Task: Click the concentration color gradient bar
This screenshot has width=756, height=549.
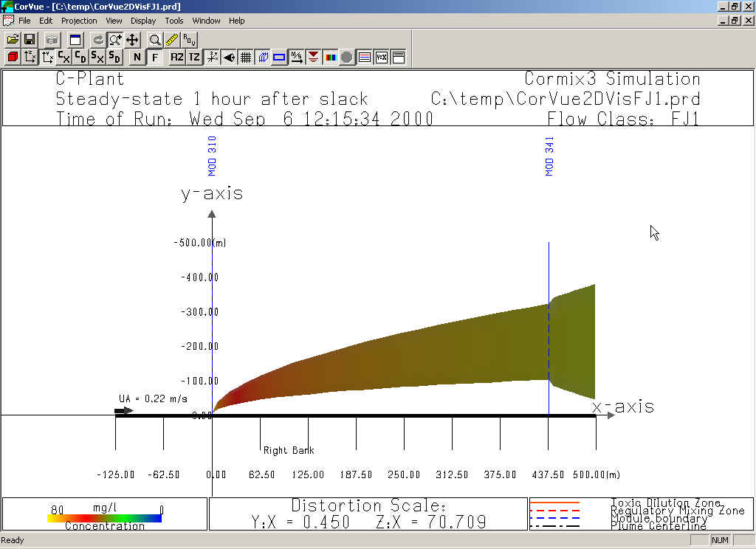Action: [104, 519]
